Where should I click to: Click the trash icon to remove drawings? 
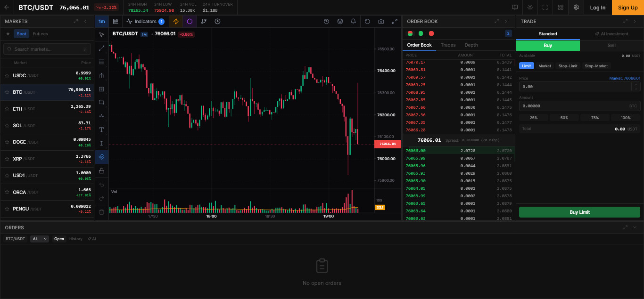pyautogui.click(x=101, y=212)
